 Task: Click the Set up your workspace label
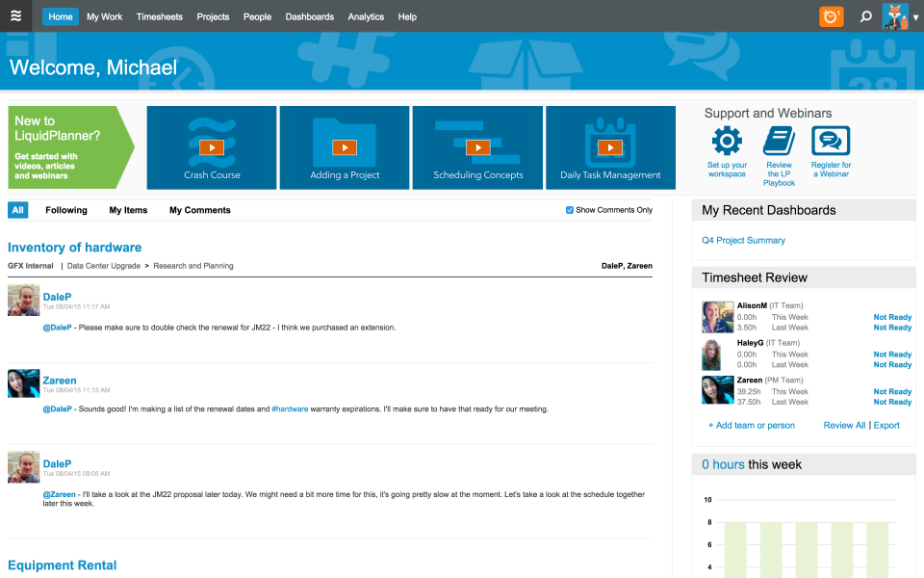tap(727, 170)
